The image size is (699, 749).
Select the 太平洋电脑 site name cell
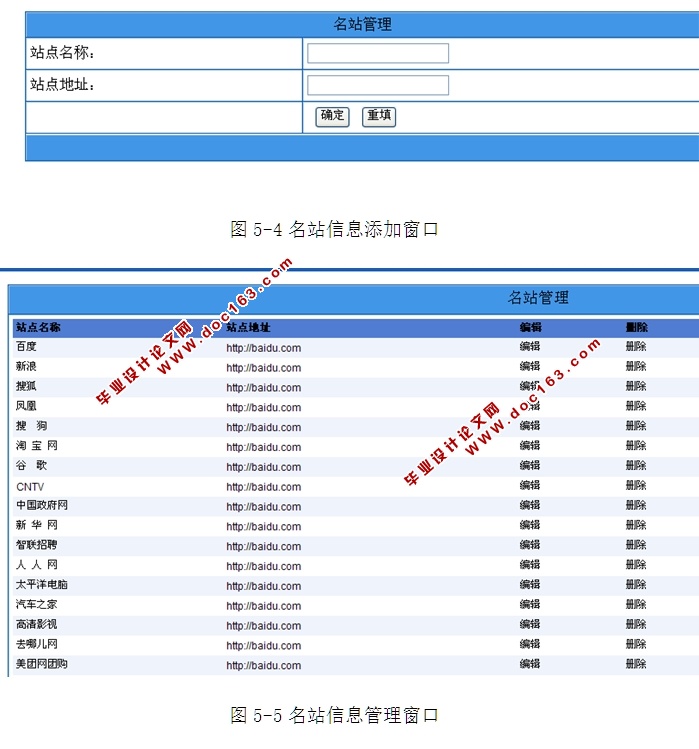tap(42, 585)
